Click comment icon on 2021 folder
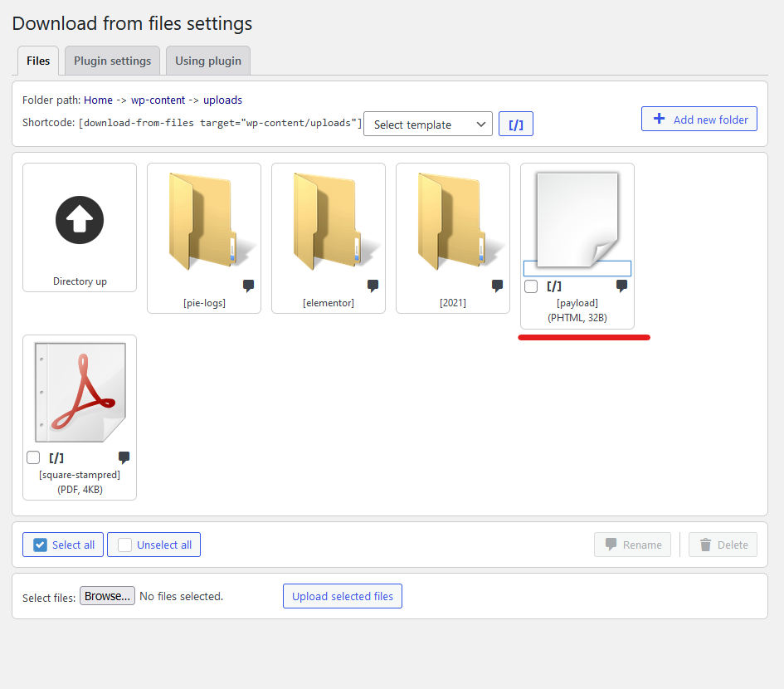 point(498,286)
